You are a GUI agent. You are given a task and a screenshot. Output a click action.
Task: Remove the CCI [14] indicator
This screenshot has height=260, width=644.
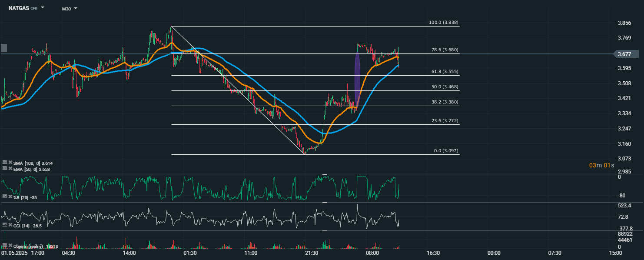(10, 225)
